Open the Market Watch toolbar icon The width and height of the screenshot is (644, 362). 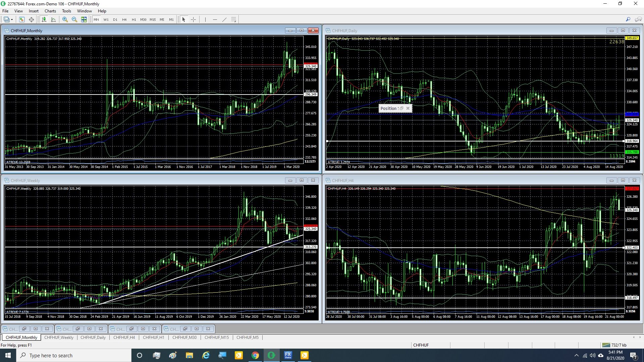coord(22,19)
